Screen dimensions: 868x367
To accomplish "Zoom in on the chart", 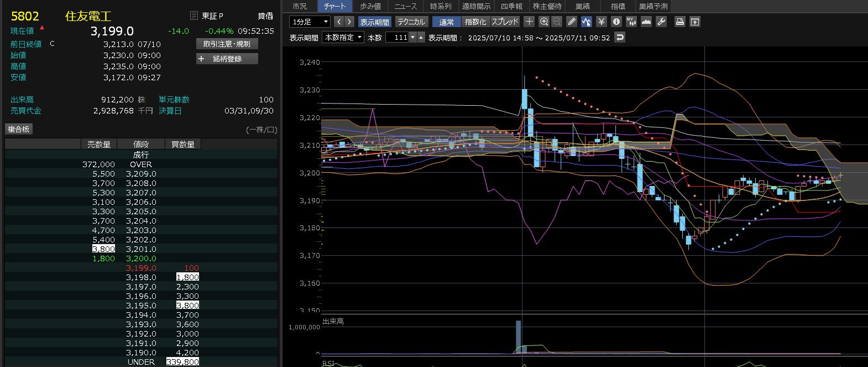I will pyautogui.click(x=544, y=22).
